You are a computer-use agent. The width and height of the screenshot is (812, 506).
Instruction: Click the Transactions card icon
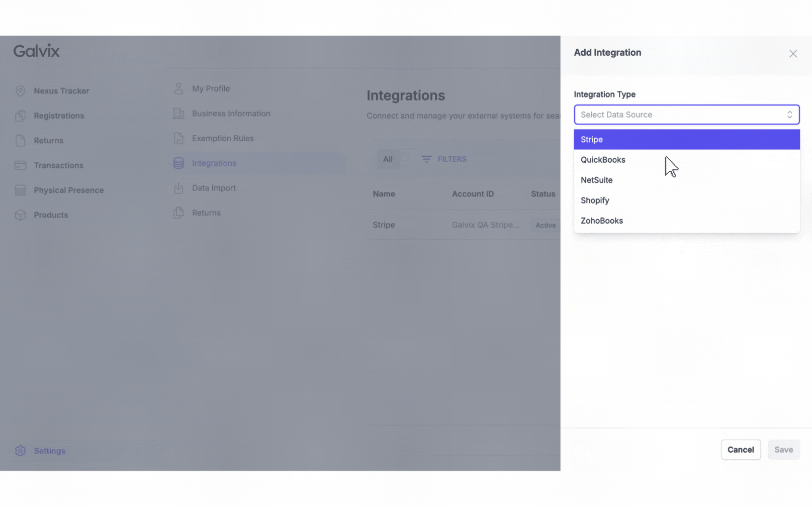tap(20, 165)
